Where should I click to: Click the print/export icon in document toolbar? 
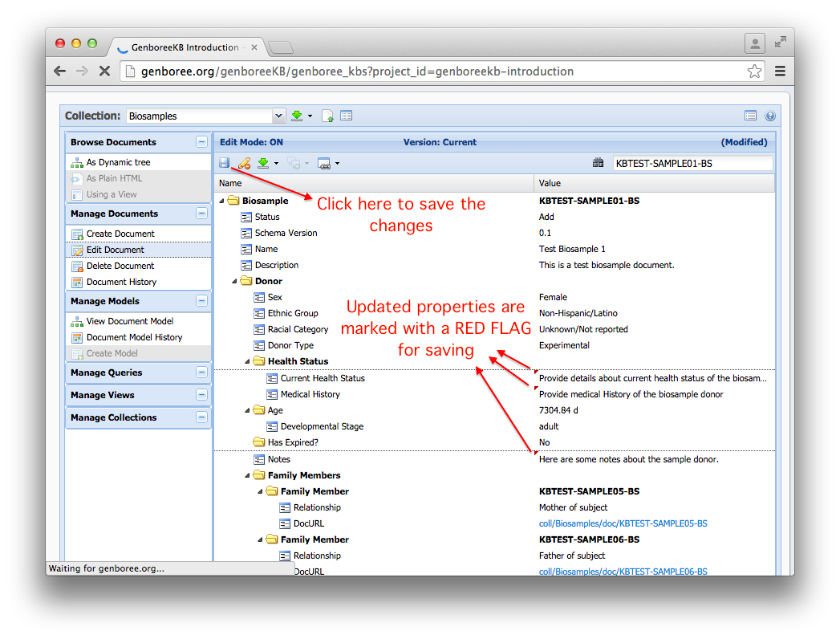(324, 164)
